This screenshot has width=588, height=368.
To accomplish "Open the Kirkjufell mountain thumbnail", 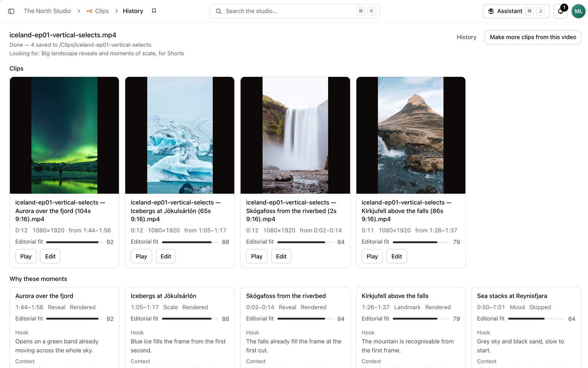I will coord(411,135).
